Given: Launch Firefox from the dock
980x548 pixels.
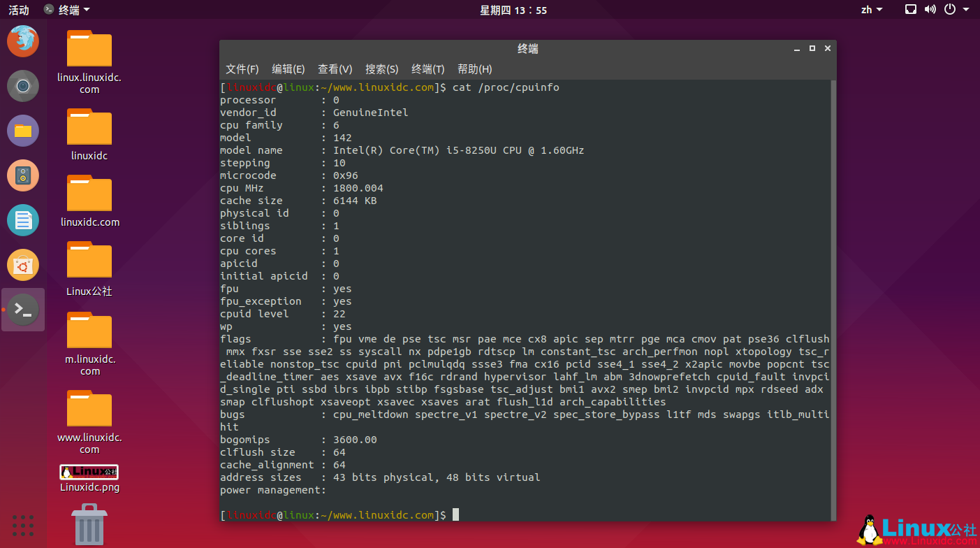Looking at the screenshot, I should point(23,41).
